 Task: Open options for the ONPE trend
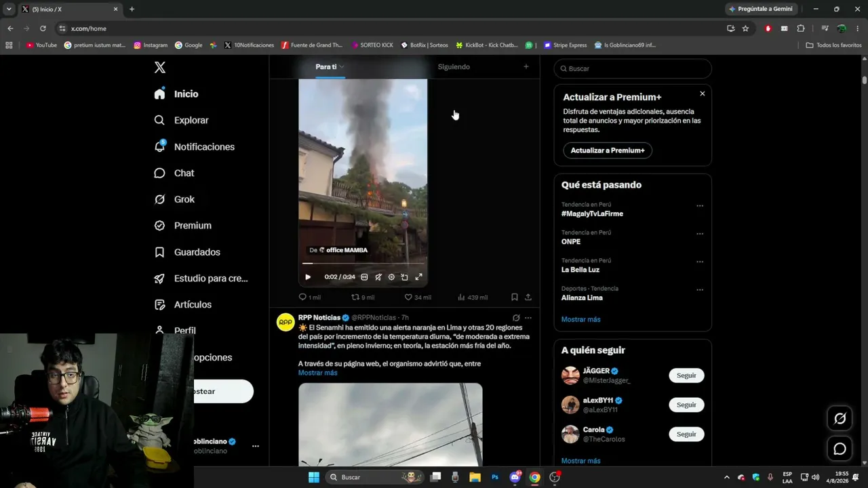point(700,234)
